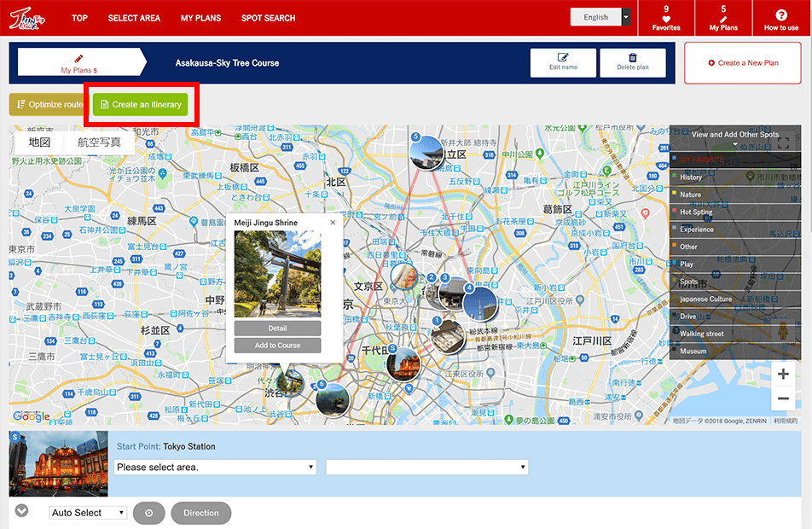Toggle Japanese Culture spots filter
This screenshot has height=529, width=812.
[735, 299]
